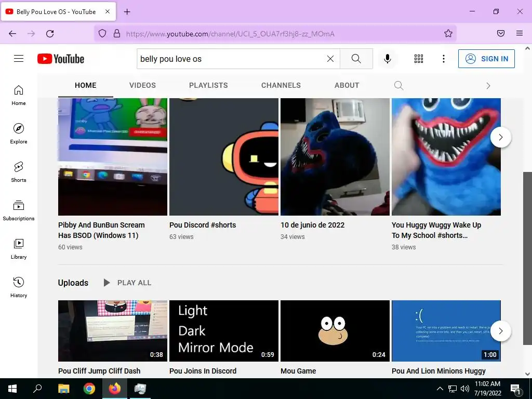This screenshot has height=399, width=532.
Task: Open Explore in the sidebar
Action: pos(19,134)
